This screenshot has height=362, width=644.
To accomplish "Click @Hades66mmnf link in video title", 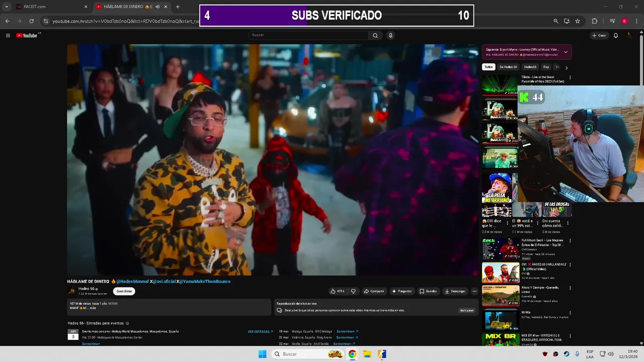I will [x=132, y=282].
